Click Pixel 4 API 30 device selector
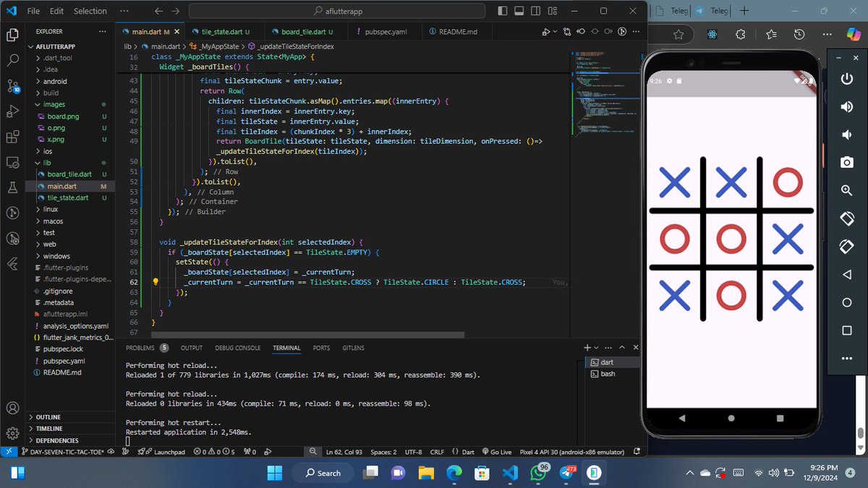The width and height of the screenshot is (868, 488). click(x=571, y=452)
